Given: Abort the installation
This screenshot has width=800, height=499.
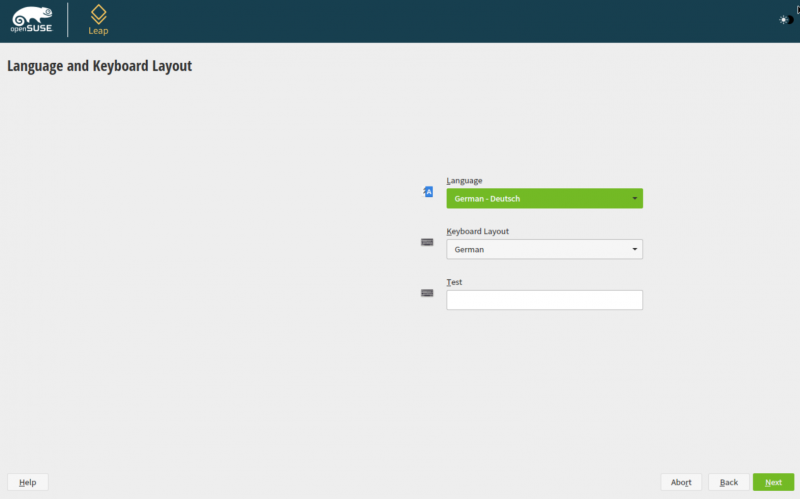Looking at the screenshot, I should click(x=681, y=482).
